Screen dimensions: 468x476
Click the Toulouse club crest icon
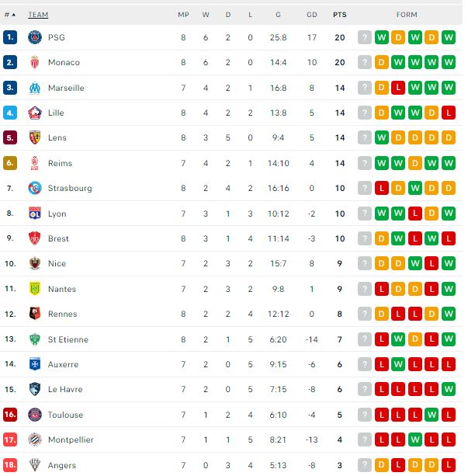34,415
